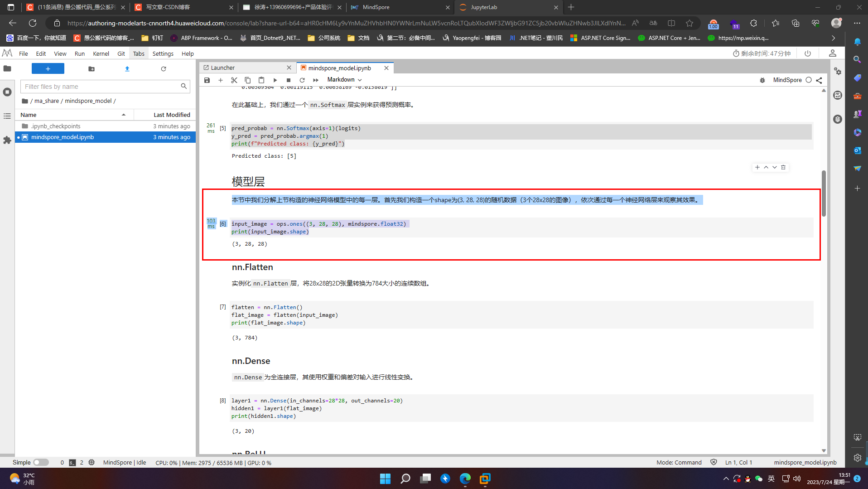This screenshot has width=868, height=489.
Task: Click the blue New Launcher plus button
Action: point(48,68)
